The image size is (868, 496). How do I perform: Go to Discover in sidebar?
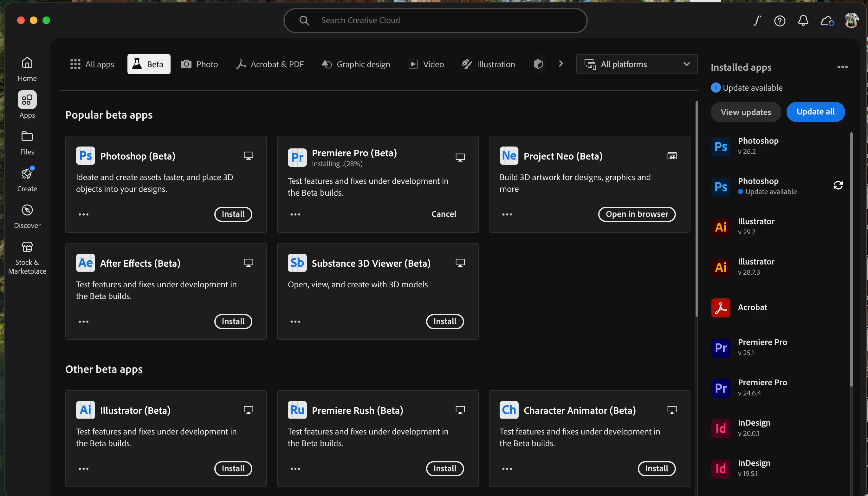click(27, 216)
